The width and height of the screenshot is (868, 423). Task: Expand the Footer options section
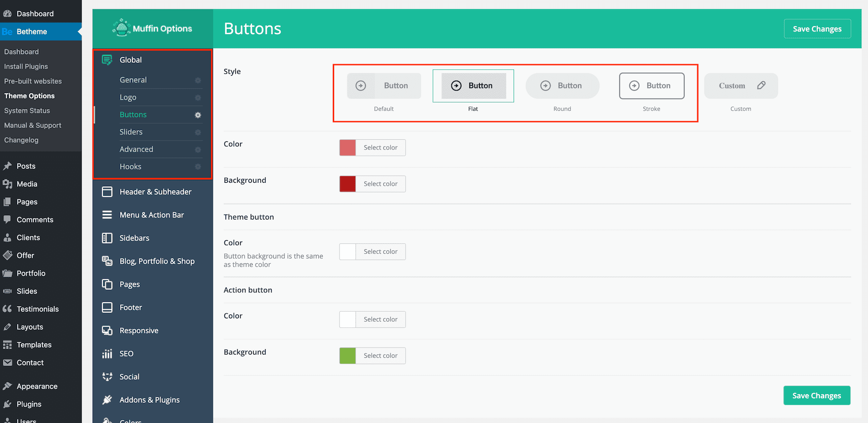(x=131, y=308)
